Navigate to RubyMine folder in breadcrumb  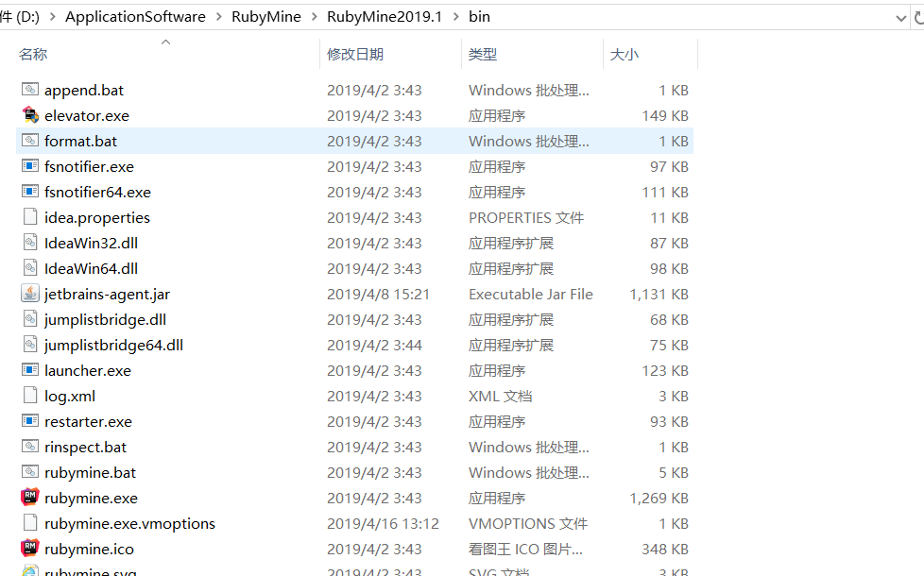(x=266, y=17)
